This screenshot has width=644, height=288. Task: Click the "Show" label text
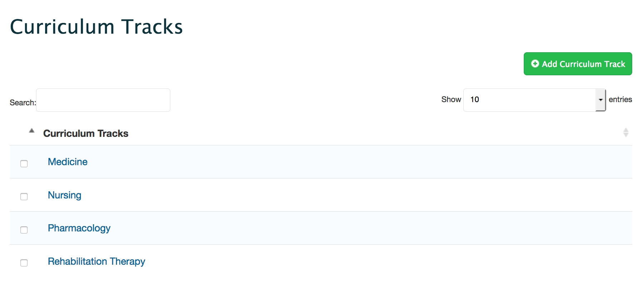(x=451, y=100)
